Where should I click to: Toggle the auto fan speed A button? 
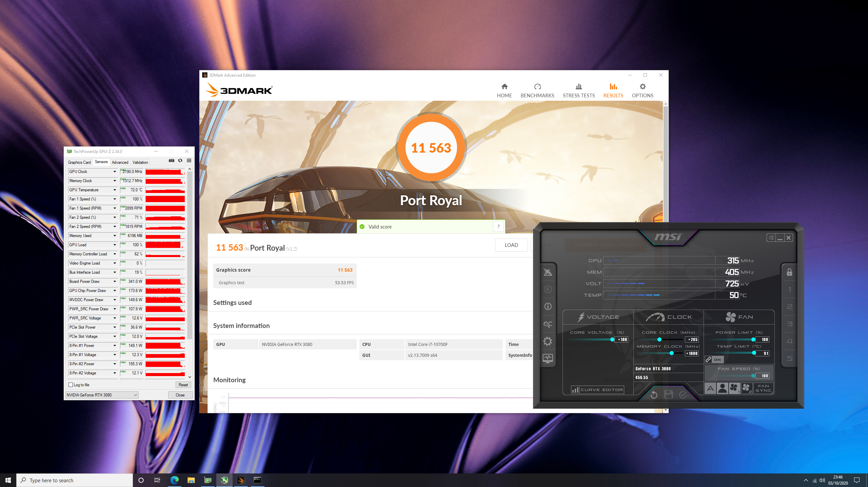point(710,388)
